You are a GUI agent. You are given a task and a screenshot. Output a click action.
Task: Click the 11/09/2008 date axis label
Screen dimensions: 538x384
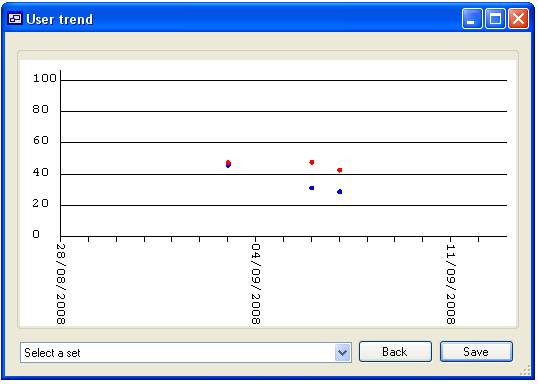coord(451,284)
